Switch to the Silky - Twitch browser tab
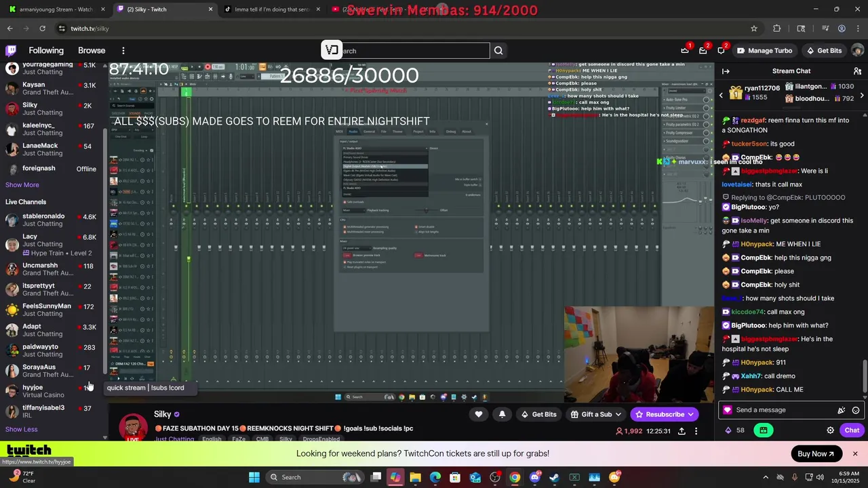 [x=163, y=9]
